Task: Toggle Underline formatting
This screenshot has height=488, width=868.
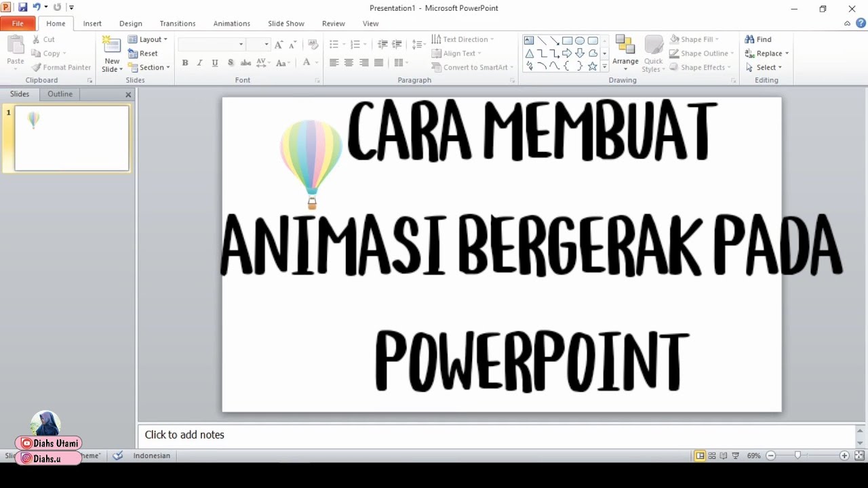Action: point(215,63)
